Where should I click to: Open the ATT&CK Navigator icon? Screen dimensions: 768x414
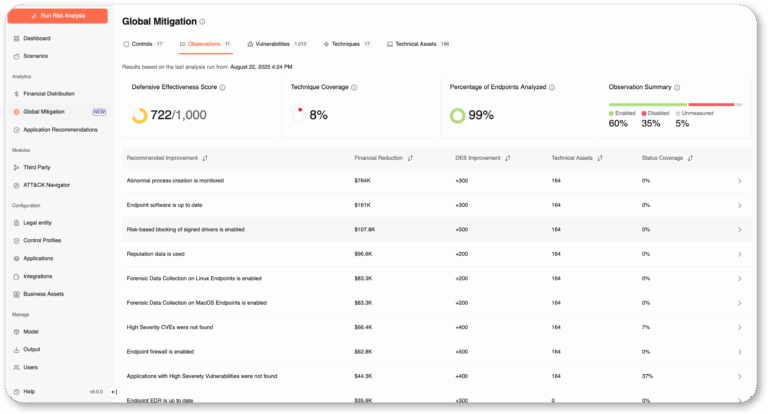coord(16,185)
